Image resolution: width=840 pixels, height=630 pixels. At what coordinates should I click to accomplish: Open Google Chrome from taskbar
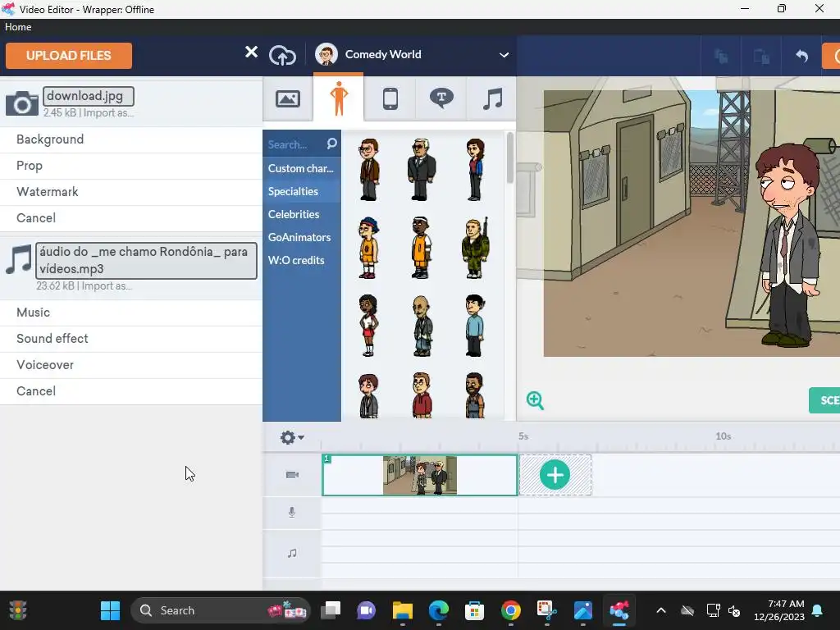(510, 610)
